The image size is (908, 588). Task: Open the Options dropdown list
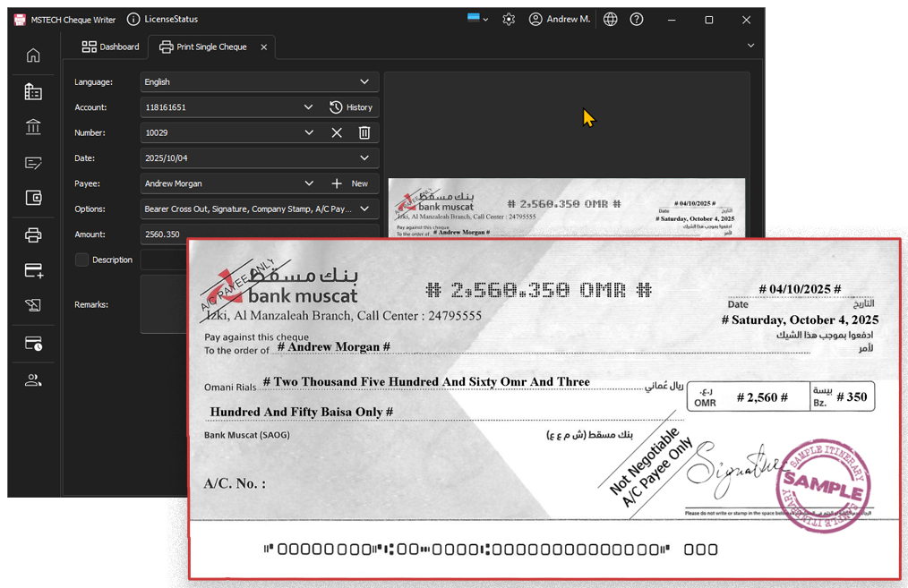[x=364, y=209]
